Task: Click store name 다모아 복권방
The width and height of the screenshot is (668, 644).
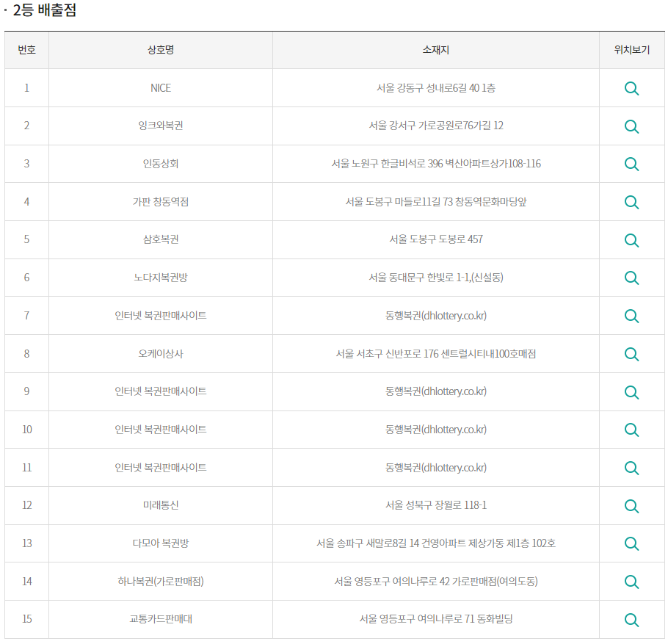Action: click(x=161, y=543)
